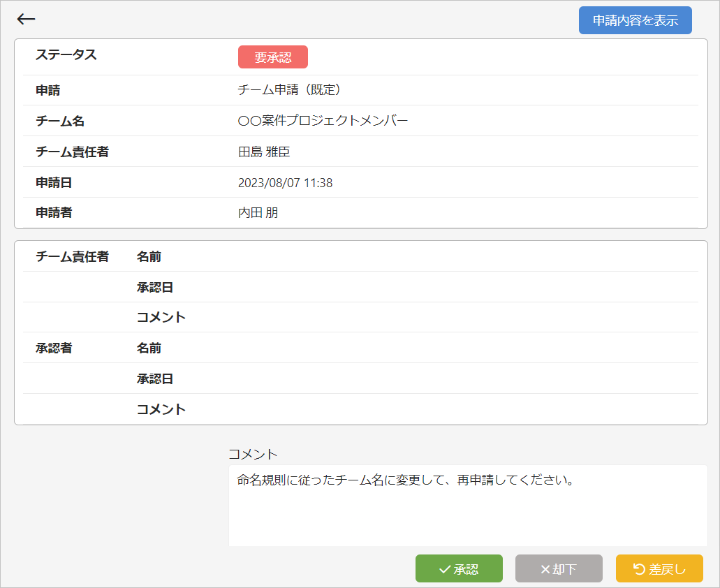This screenshot has height=588, width=720.
Task: Click the gray 却下 reject button
Action: (559, 568)
